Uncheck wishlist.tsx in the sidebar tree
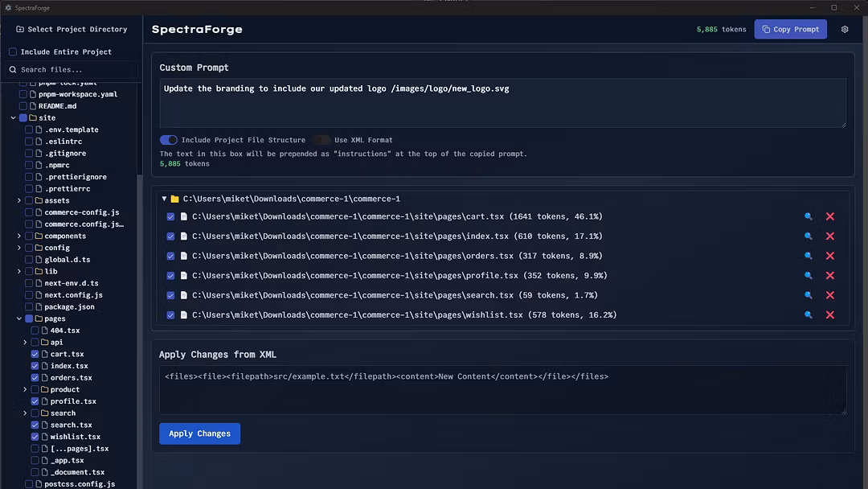The width and height of the screenshot is (868, 489). (x=35, y=437)
